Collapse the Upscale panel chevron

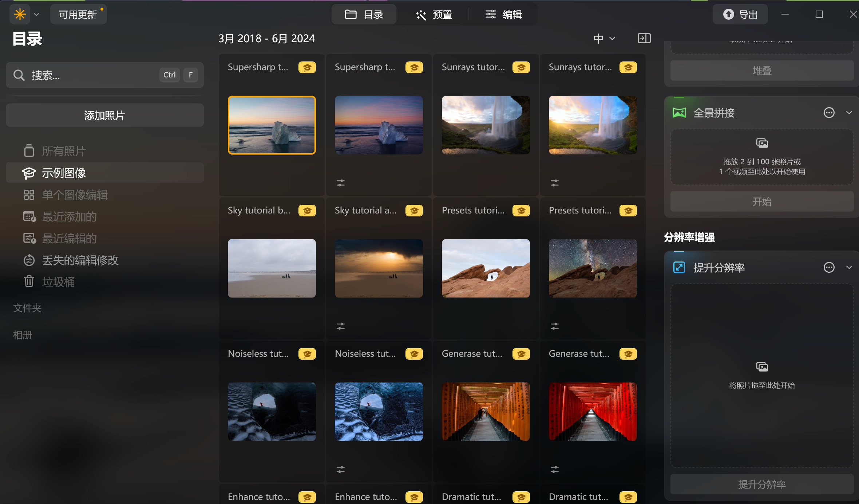849,268
